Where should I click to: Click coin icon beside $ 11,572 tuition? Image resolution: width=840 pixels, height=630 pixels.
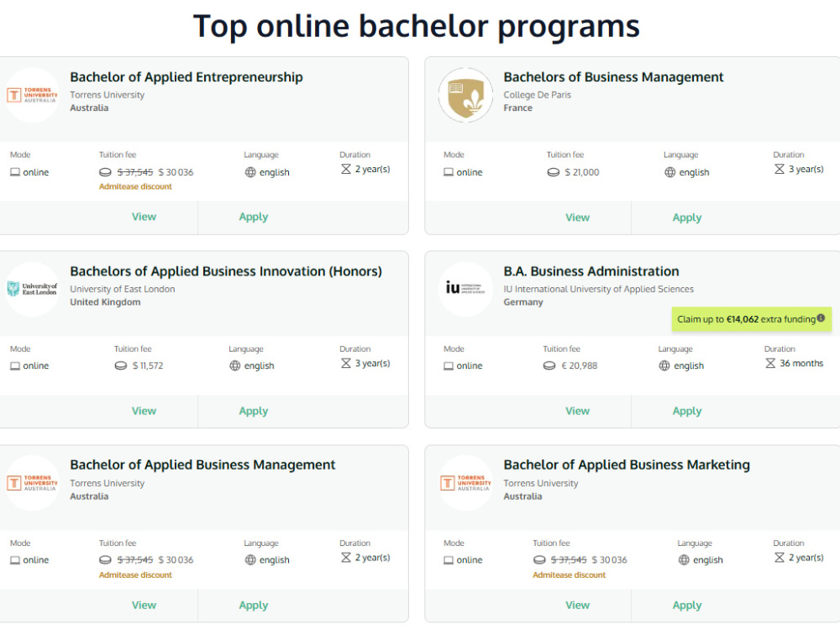coord(121,366)
